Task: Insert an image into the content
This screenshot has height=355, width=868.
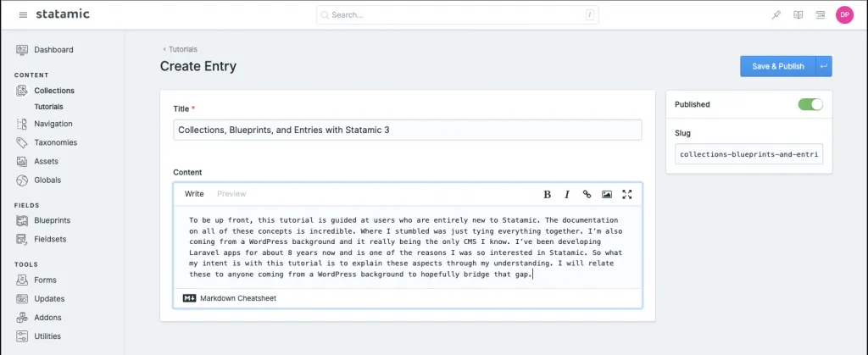Action: coord(607,194)
